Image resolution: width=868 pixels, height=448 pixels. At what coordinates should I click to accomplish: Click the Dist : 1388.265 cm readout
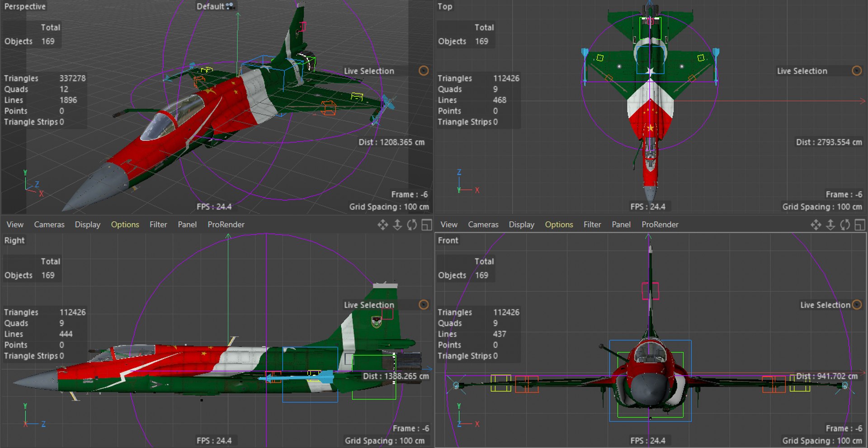click(x=396, y=376)
